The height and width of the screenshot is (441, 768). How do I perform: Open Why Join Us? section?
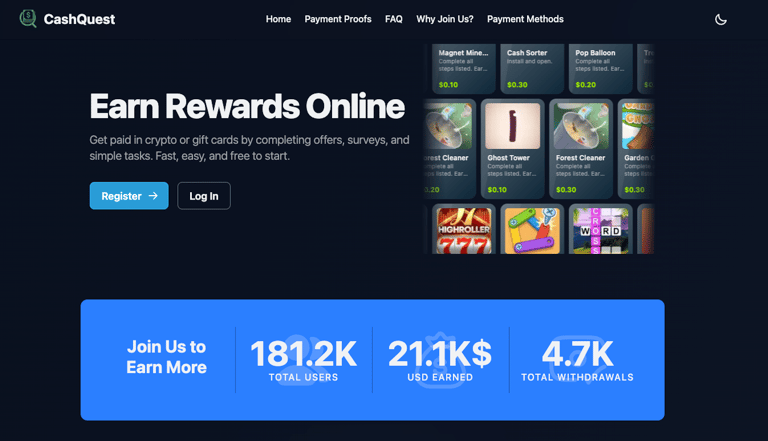point(445,19)
